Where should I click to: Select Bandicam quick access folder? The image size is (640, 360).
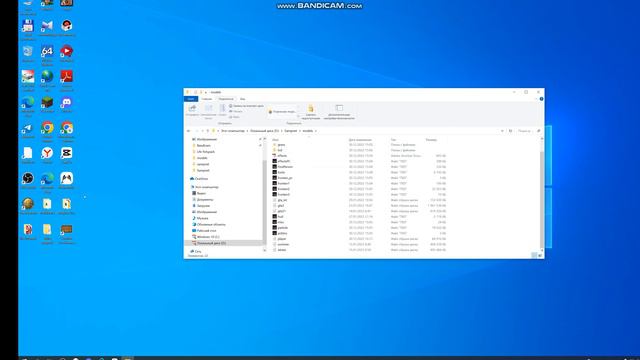click(x=201, y=146)
